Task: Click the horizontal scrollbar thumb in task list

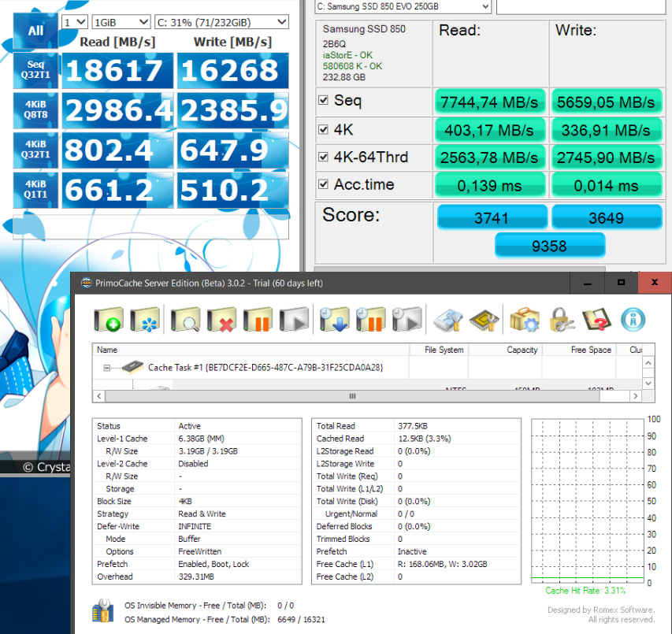Action: coord(352,396)
